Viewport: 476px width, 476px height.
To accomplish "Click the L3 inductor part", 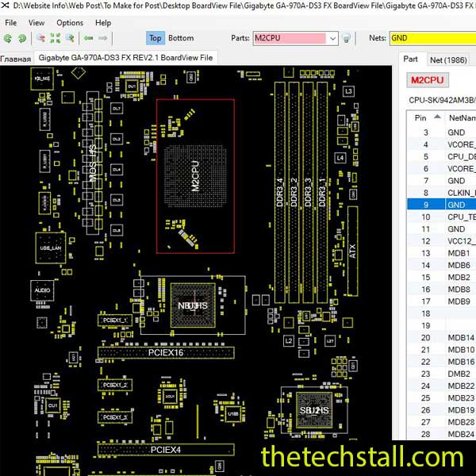I will 348,91.
